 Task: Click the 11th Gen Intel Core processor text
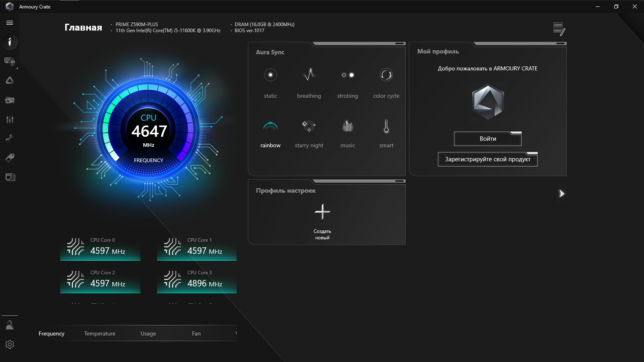(x=168, y=31)
